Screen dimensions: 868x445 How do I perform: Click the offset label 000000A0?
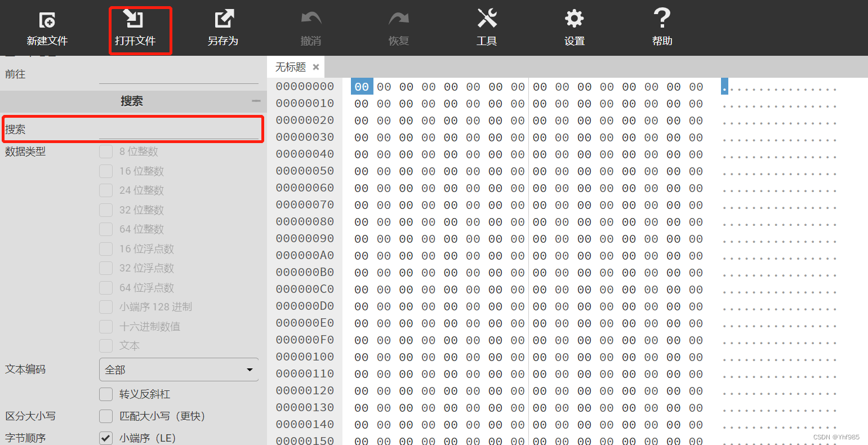pyautogui.click(x=305, y=256)
